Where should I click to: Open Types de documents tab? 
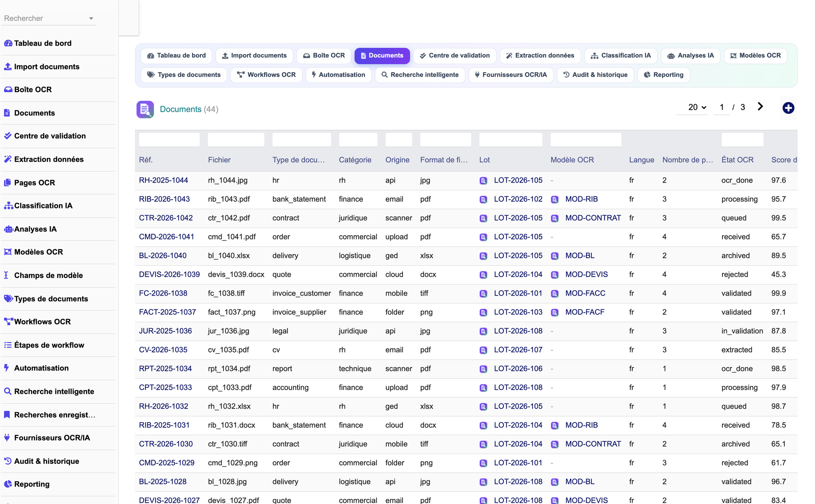(184, 75)
